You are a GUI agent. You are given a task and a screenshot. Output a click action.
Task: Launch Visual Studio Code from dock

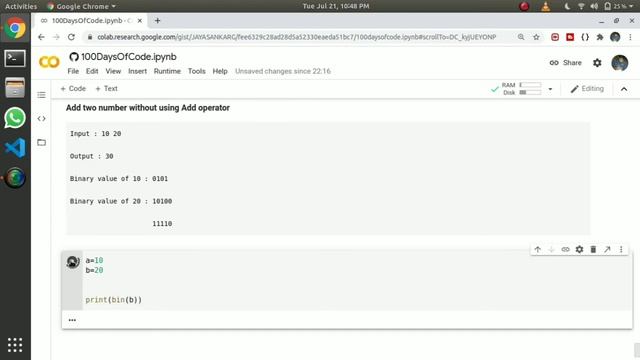15,148
